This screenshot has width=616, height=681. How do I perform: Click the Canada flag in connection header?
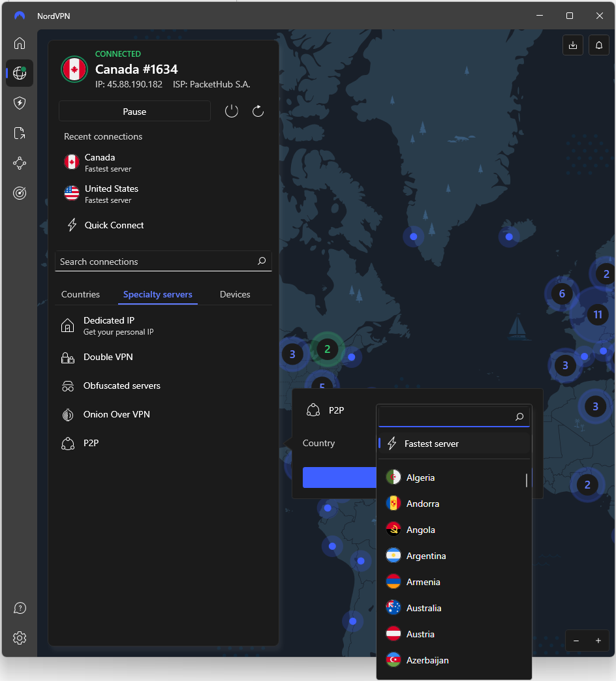(74, 70)
